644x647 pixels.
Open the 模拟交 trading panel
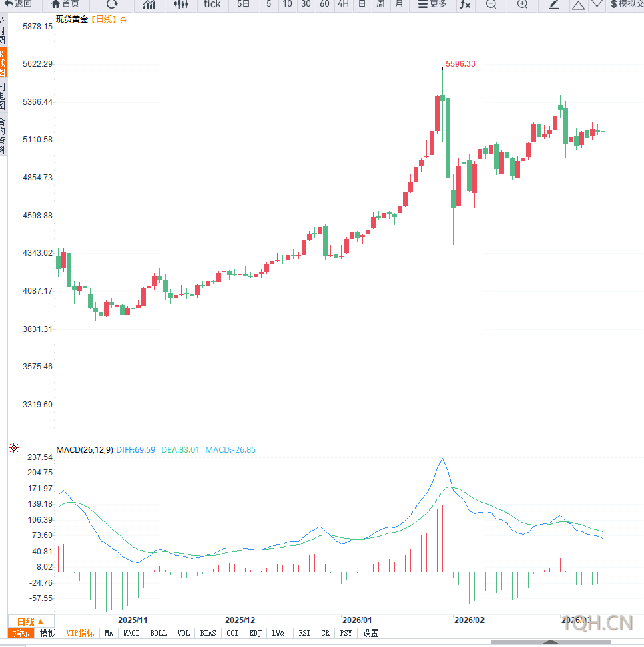click(627, 5)
